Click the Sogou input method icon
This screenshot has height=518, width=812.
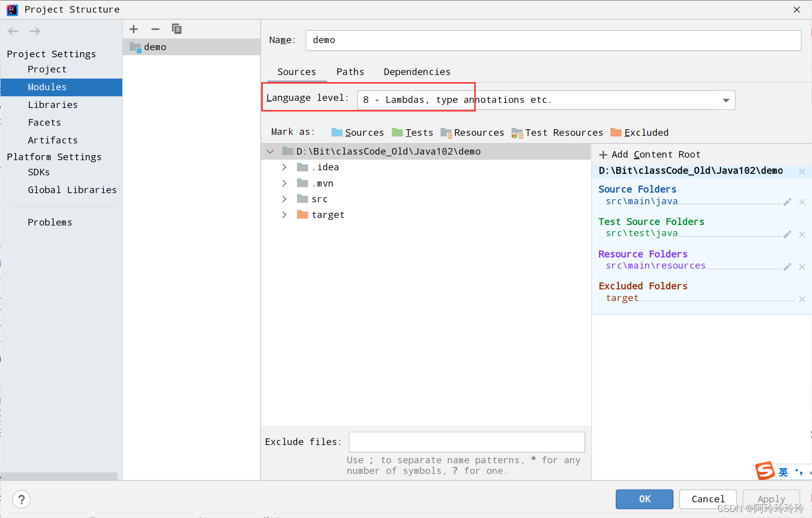pyautogui.click(x=765, y=471)
